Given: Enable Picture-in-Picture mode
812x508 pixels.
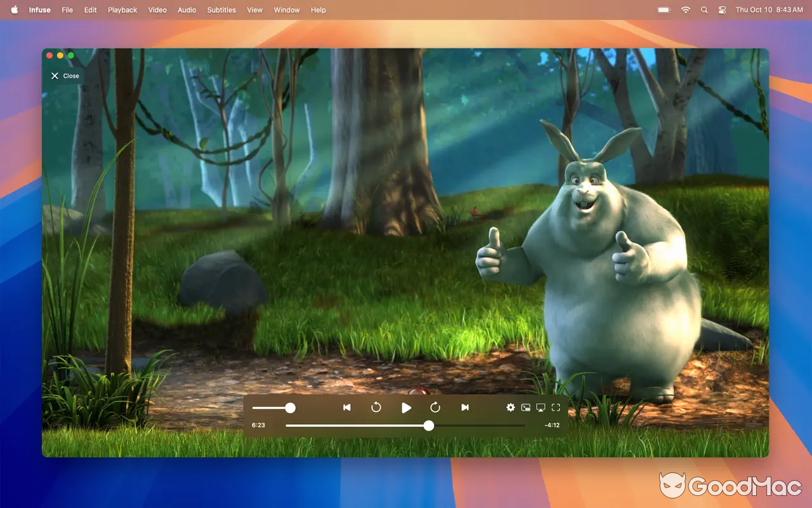Looking at the screenshot, I should 526,408.
